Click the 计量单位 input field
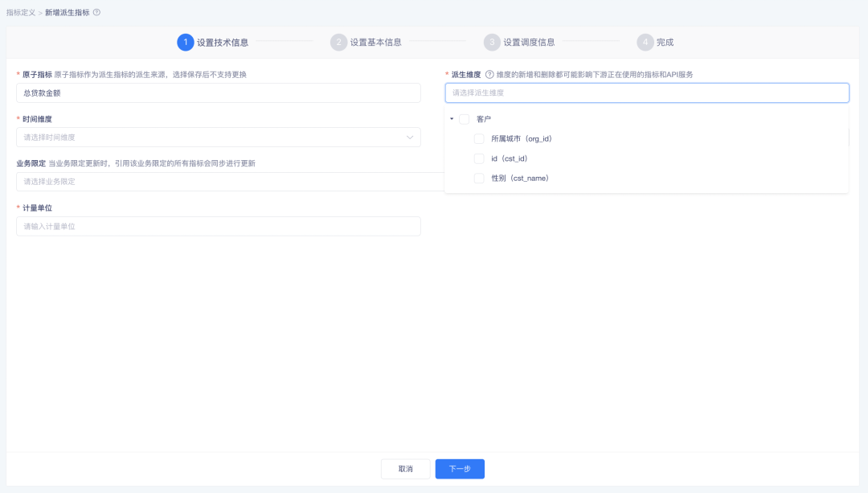 (x=218, y=227)
